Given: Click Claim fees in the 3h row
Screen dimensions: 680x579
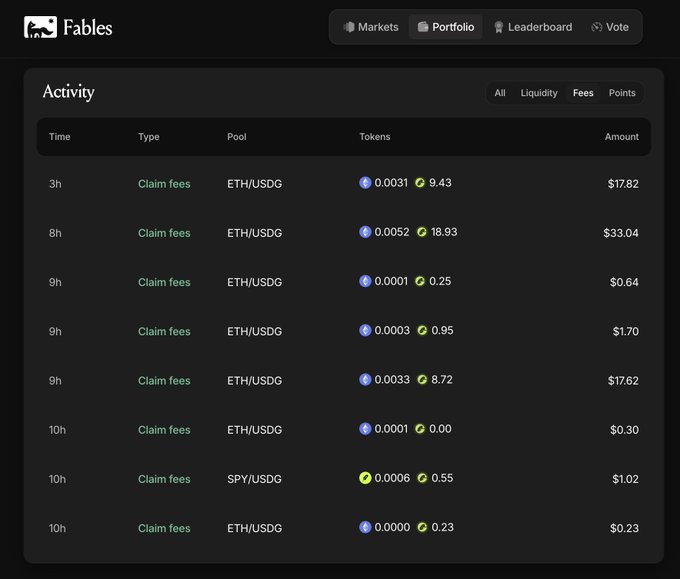Looking at the screenshot, I should (164, 184).
